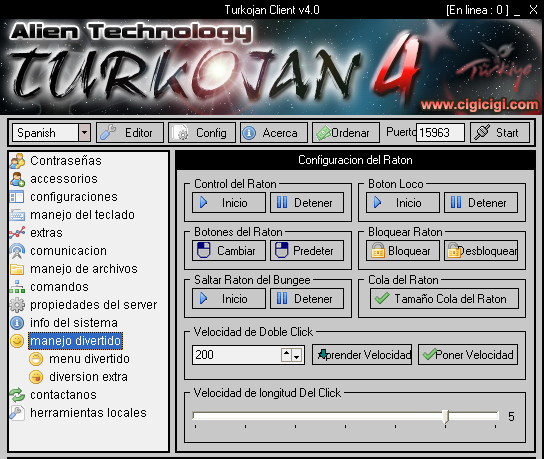Select the menu divertido sub-item
The width and height of the screenshot is (544, 459).
click(x=89, y=359)
